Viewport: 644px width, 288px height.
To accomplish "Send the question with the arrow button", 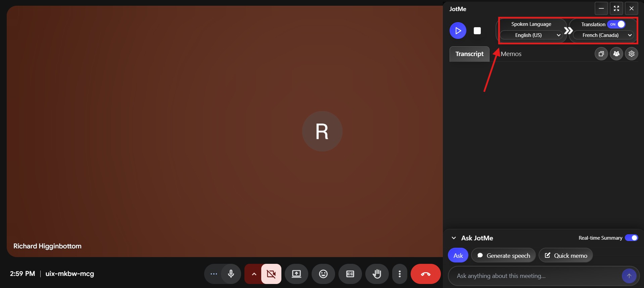I will [629, 276].
